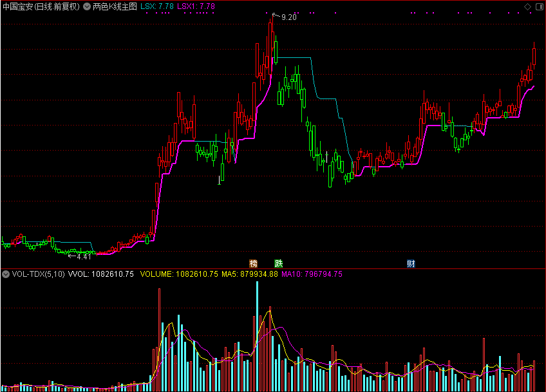
Task: Select the LSX: 7.78 indicator value
Action: [157, 6]
